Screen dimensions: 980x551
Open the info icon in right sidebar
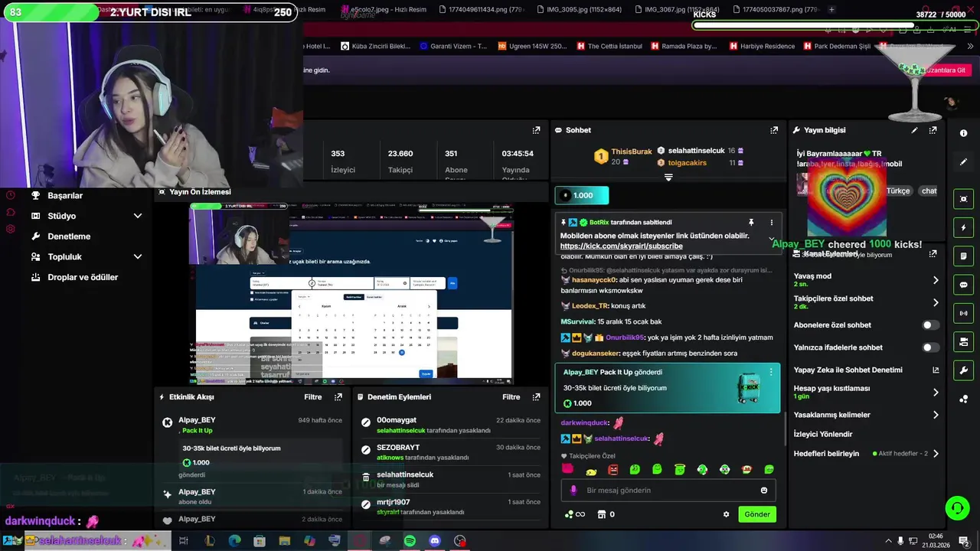pos(963,133)
